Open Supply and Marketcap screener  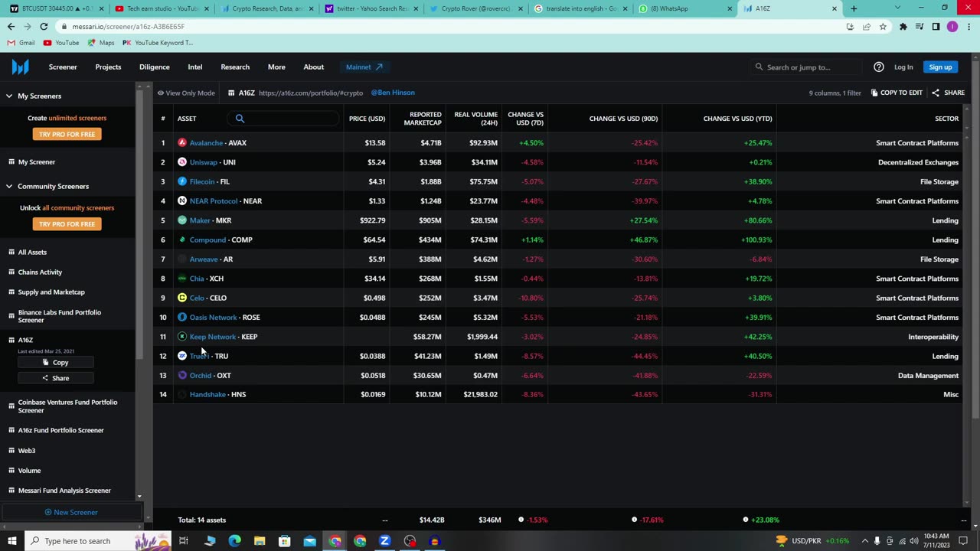[51, 292]
